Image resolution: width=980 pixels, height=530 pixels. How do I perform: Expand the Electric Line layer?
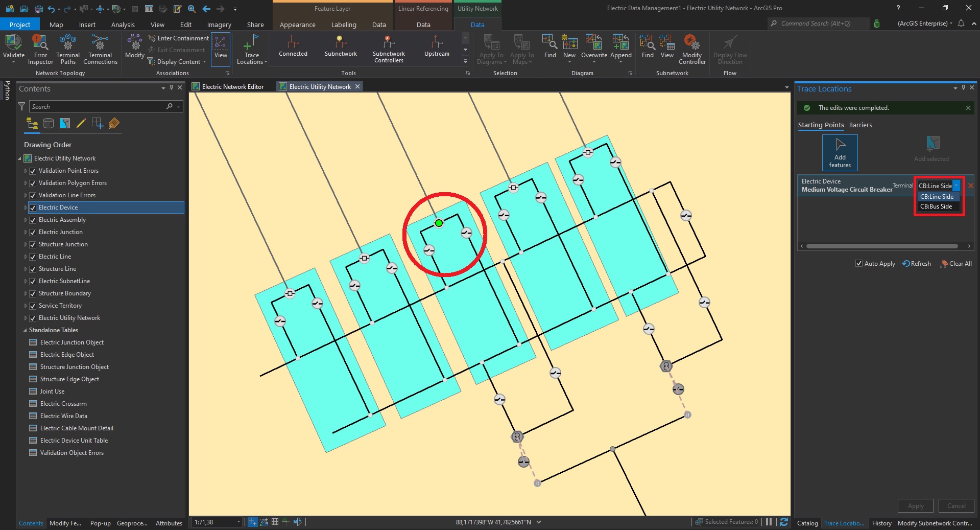tap(26, 257)
